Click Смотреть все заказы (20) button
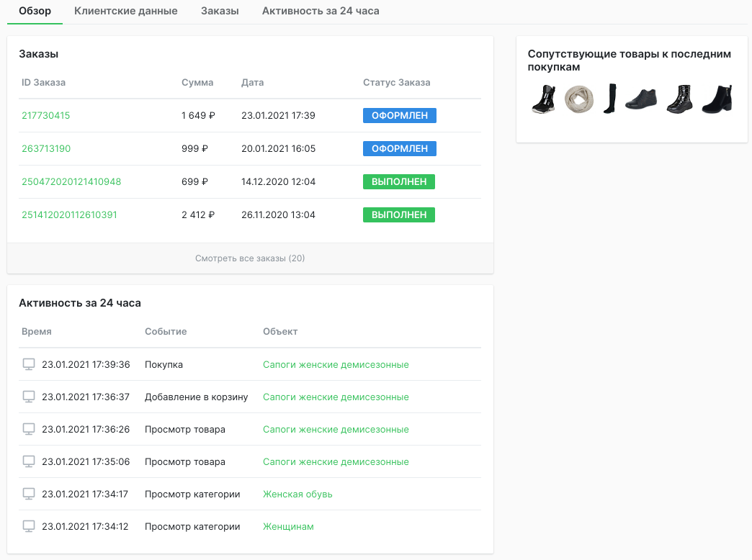 (x=250, y=258)
